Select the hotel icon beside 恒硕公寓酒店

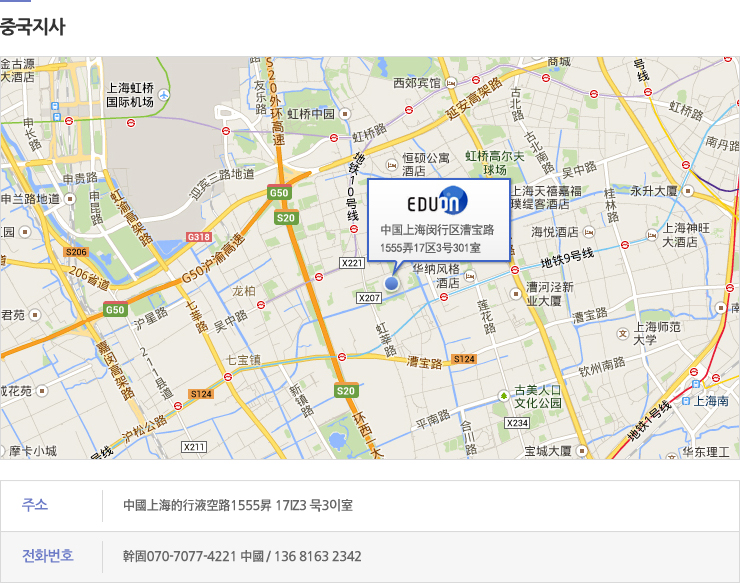pos(391,165)
